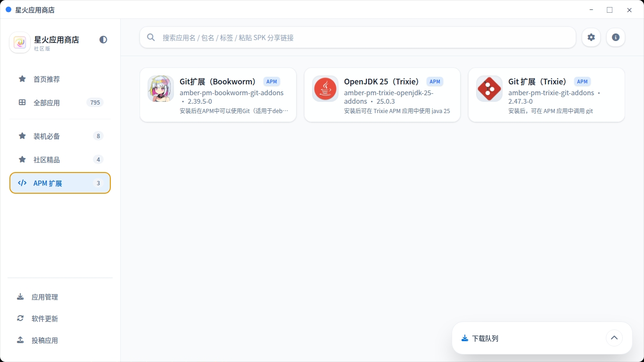Image resolution: width=644 pixels, height=362 pixels.
Task: Click the 星火应用商店 sidebar title
Action: pyautogui.click(x=57, y=40)
